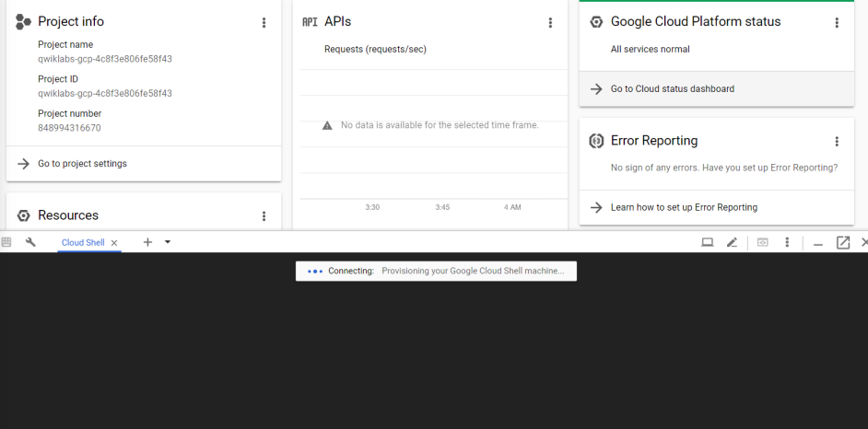Click the All services normal text
This screenshot has height=429, width=868.
click(650, 49)
